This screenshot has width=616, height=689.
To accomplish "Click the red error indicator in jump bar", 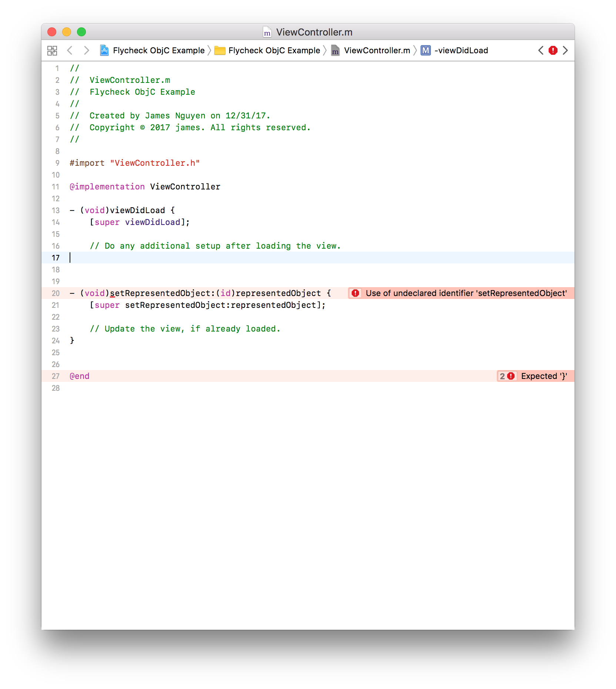I will (x=553, y=50).
